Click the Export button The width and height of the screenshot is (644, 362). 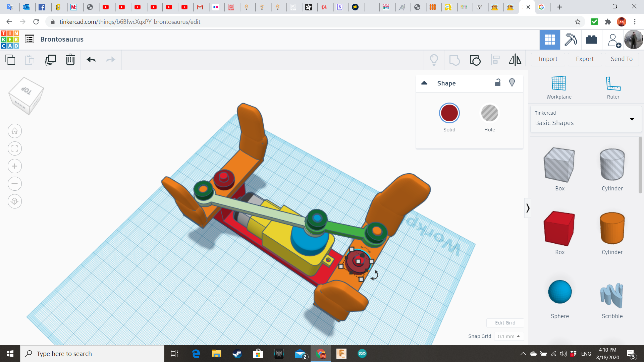click(x=585, y=59)
